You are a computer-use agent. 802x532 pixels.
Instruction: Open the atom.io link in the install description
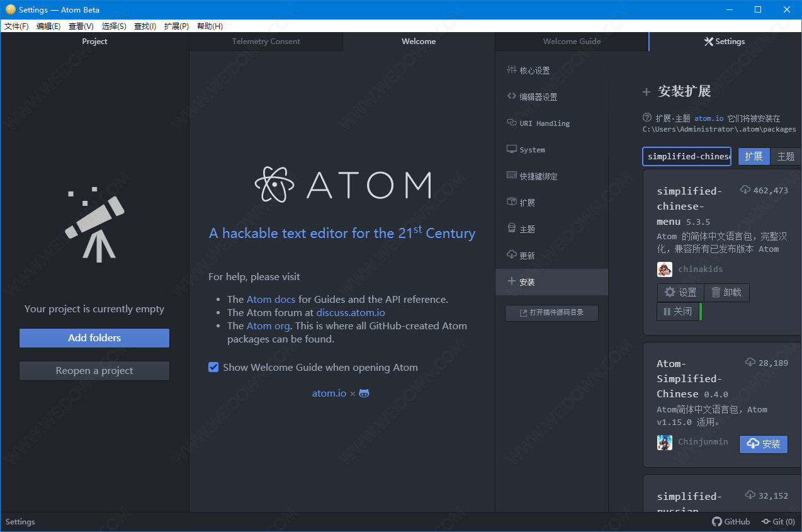point(709,118)
